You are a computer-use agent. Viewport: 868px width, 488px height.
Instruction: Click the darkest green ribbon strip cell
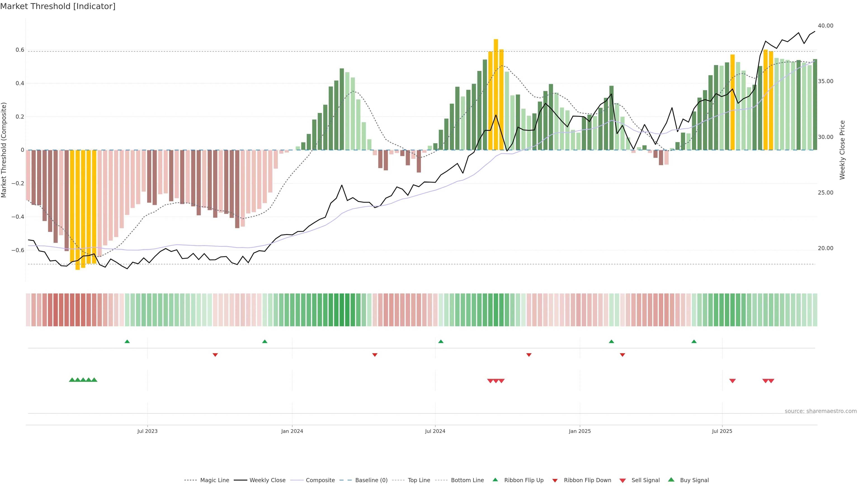coord(342,310)
